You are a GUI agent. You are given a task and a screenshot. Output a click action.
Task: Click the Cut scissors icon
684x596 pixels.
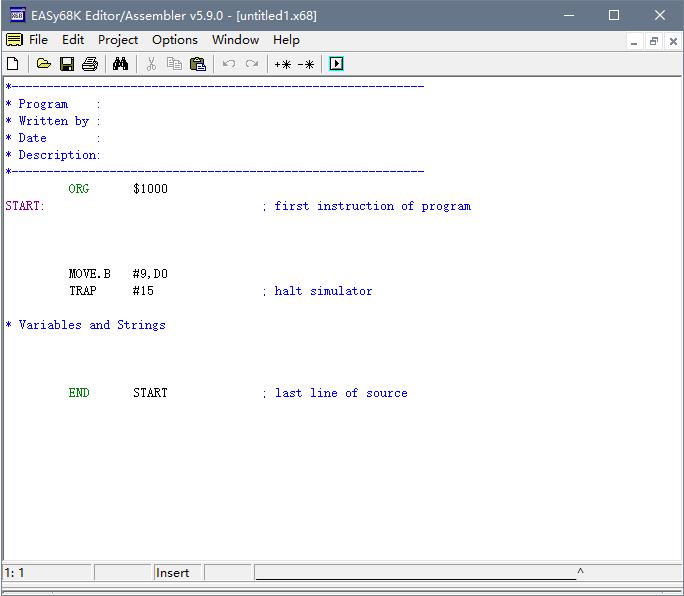click(151, 64)
